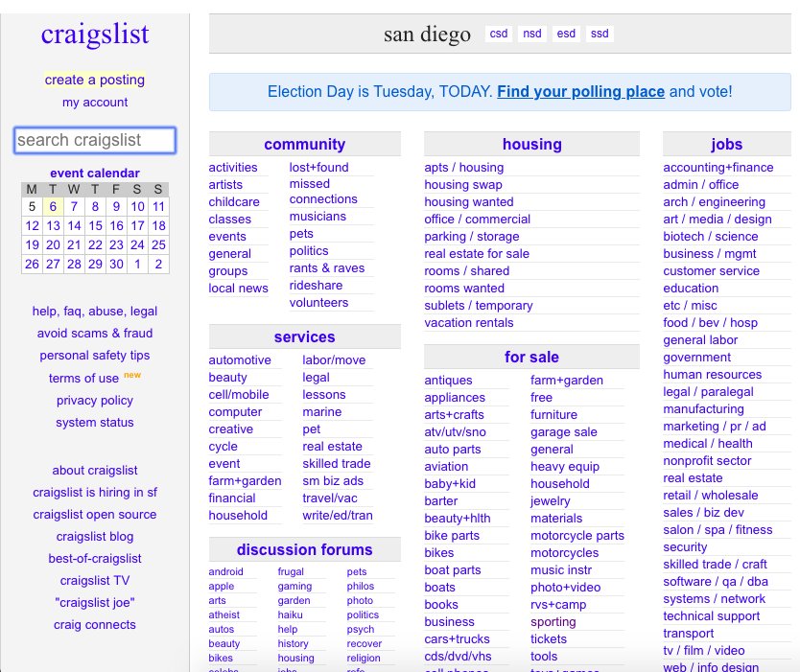Open the craigslist blog
Viewport: 800px width, 672px height.
pyautogui.click(x=95, y=536)
